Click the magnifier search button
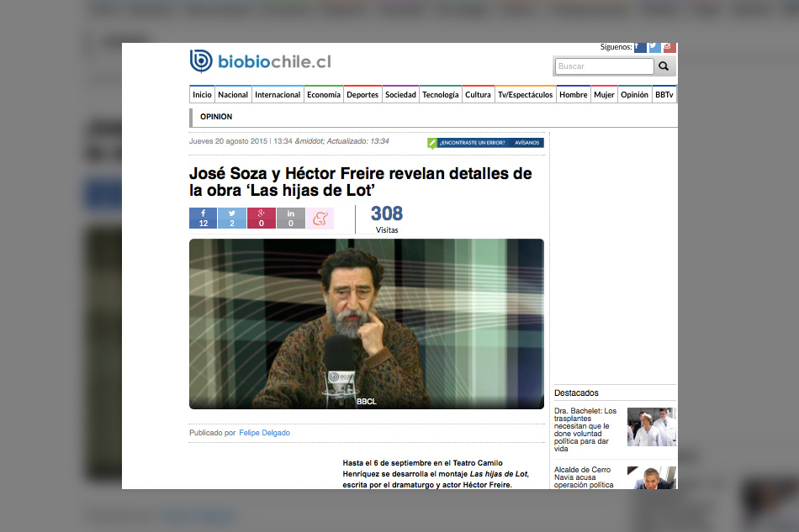The width and height of the screenshot is (799, 532). click(x=664, y=66)
